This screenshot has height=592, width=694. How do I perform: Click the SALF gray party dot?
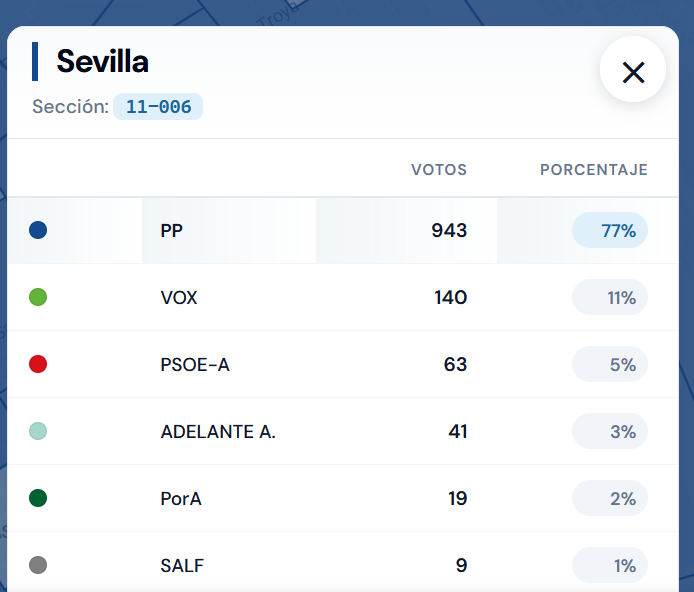pyautogui.click(x=38, y=565)
